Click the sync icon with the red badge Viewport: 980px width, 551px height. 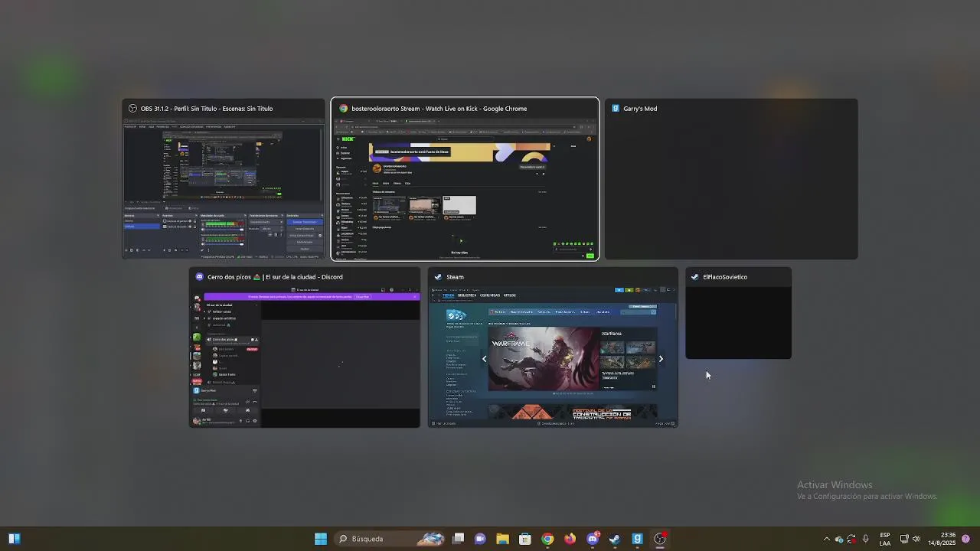851,539
